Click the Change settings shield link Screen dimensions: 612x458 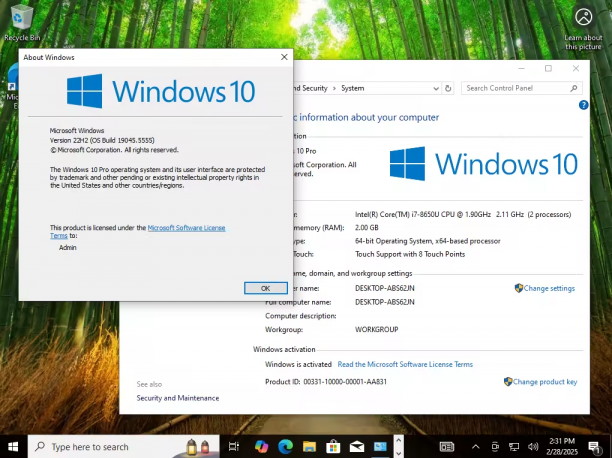coord(544,288)
